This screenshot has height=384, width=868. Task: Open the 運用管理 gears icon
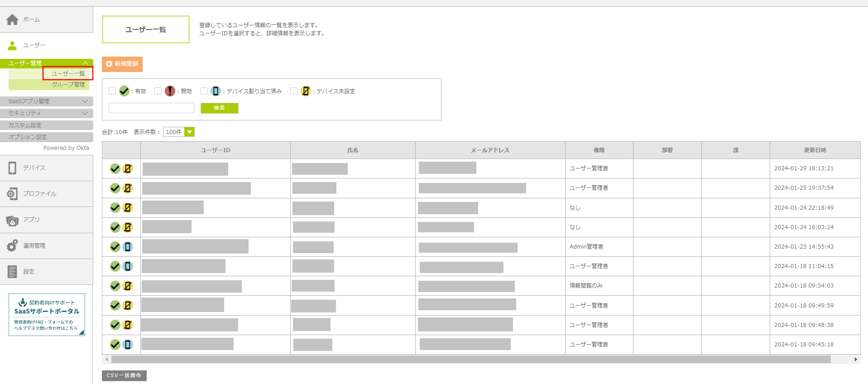[x=12, y=246]
